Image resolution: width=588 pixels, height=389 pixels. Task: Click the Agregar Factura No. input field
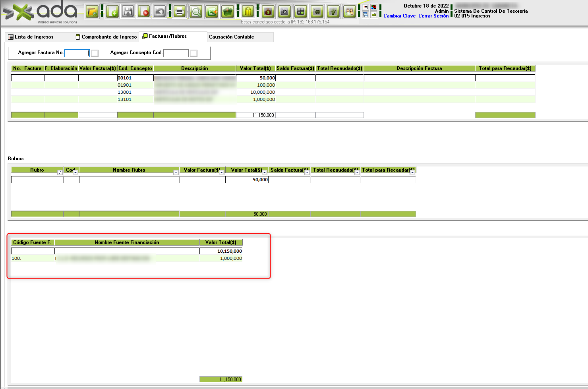[77, 53]
